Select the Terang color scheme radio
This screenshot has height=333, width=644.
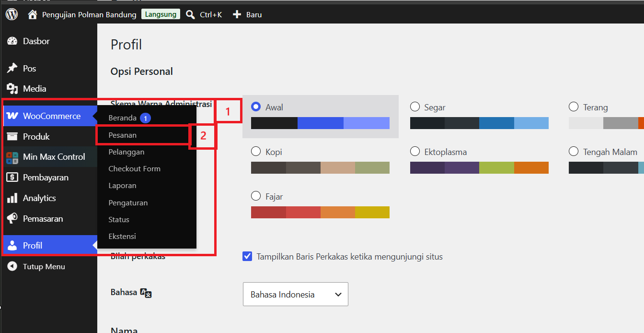point(574,107)
